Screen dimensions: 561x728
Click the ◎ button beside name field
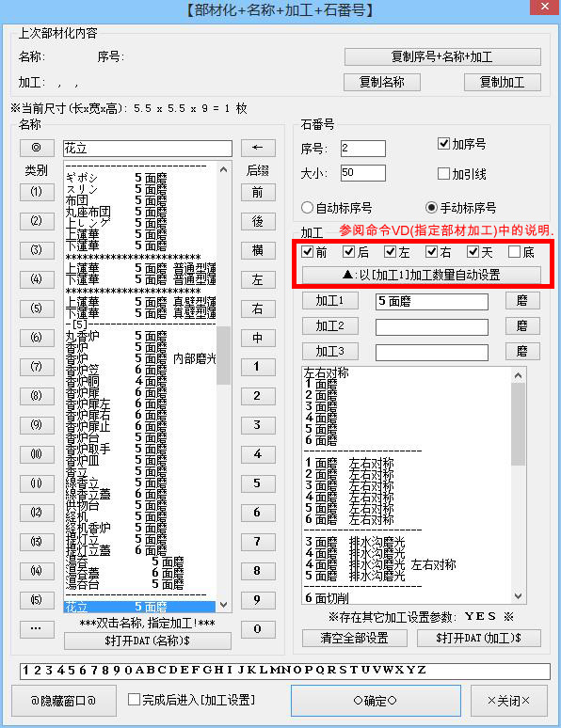(37, 148)
